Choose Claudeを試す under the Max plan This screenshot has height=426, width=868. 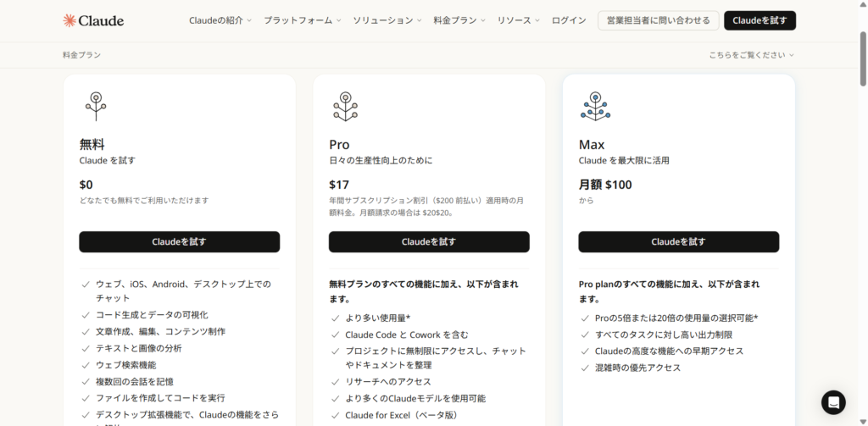678,241
